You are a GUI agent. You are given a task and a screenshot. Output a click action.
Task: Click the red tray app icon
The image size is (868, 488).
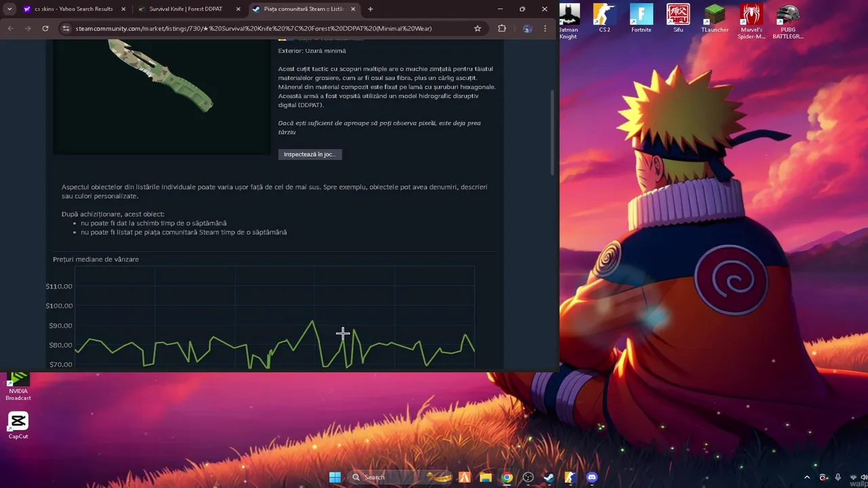click(x=823, y=477)
